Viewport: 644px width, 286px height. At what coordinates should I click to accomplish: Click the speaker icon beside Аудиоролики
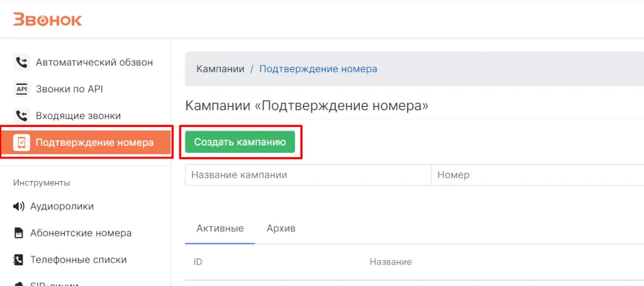pyautogui.click(x=19, y=206)
